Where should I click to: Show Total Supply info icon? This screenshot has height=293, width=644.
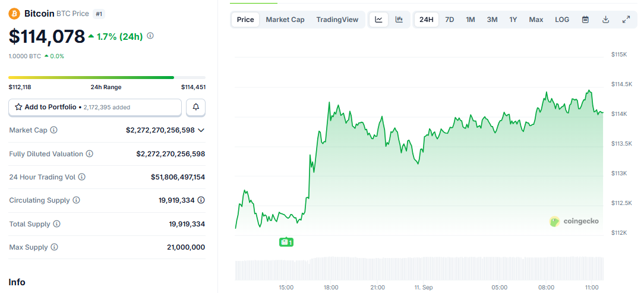(56, 224)
